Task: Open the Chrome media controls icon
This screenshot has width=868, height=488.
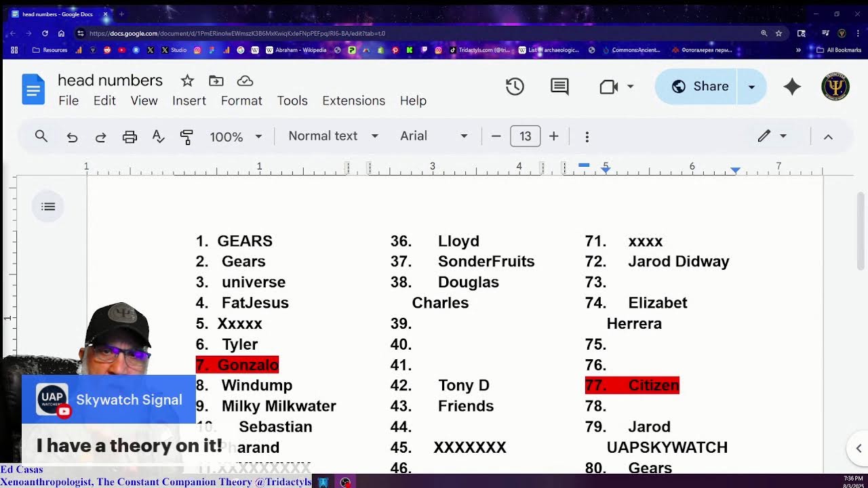Action: (x=825, y=33)
